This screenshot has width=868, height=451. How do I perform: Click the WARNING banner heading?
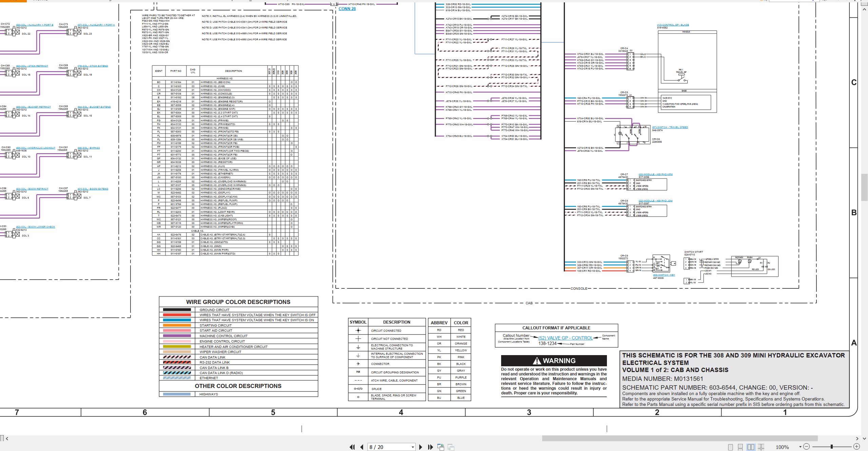[554, 361]
